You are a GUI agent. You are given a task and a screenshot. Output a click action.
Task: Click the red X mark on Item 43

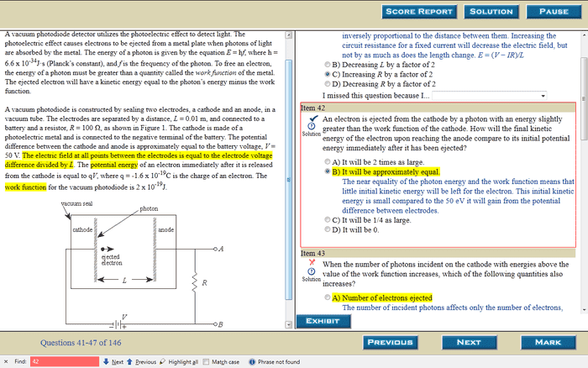312,262
